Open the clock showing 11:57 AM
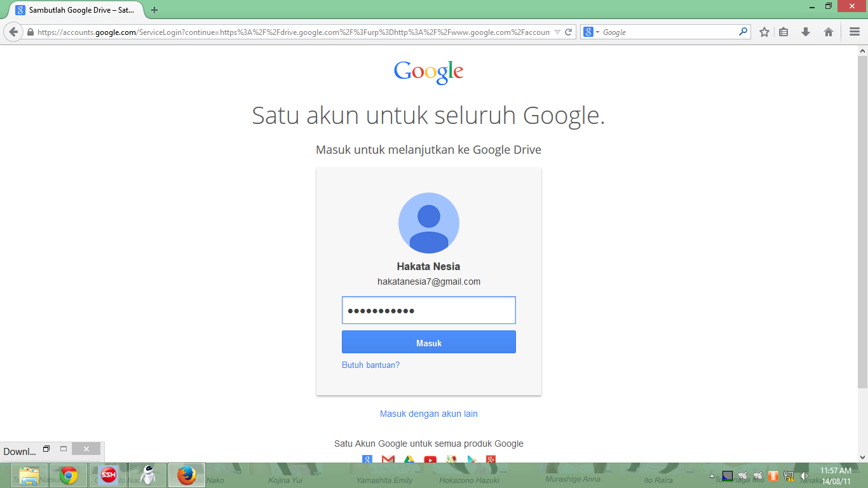 [x=836, y=475]
